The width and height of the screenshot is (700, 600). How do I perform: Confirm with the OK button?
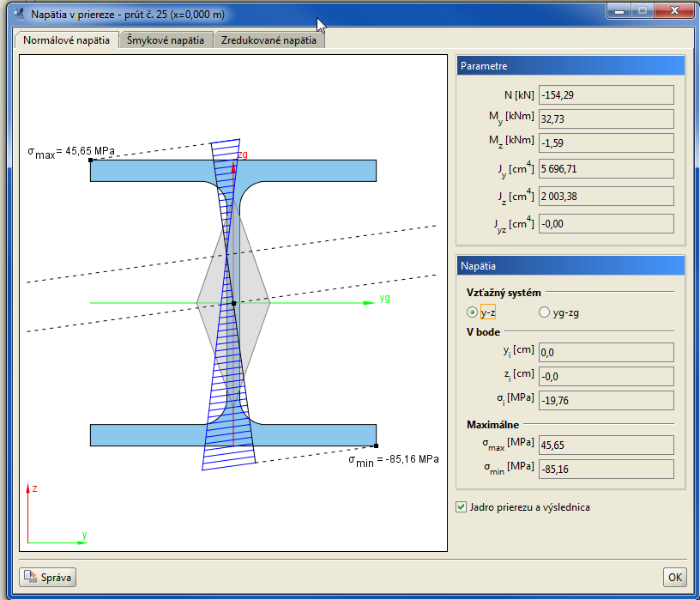[x=674, y=577]
